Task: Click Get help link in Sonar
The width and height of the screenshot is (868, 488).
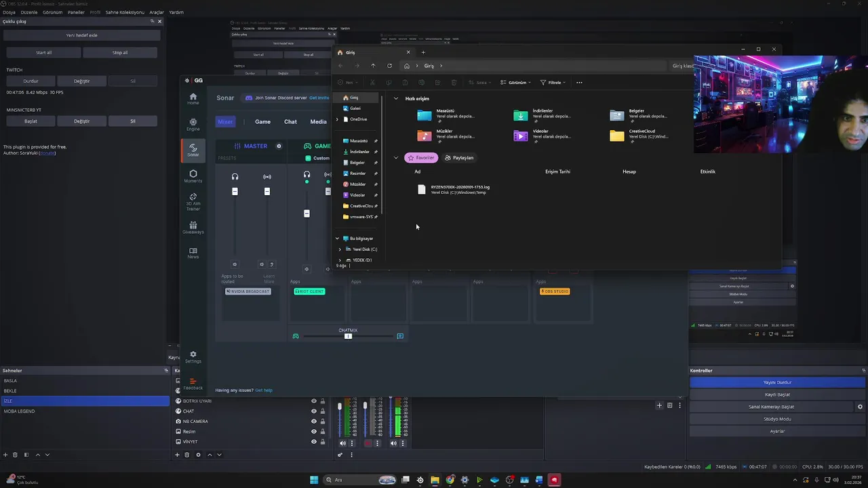Action: (x=264, y=390)
